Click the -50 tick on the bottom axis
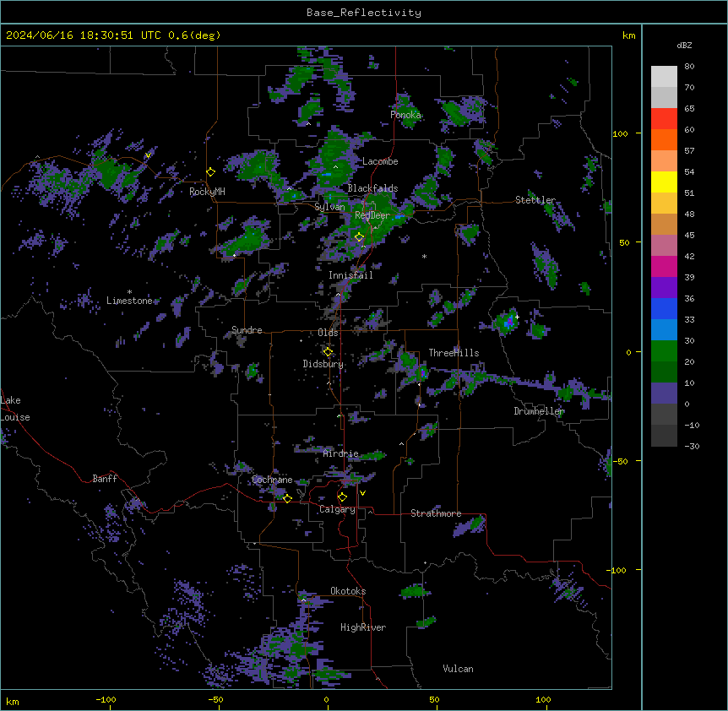Image resolution: width=728 pixels, height=711 pixels. [215, 700]
